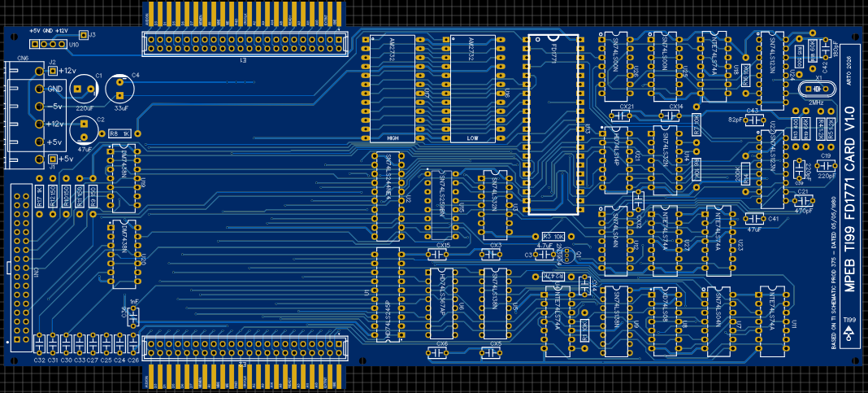Click the HD74LS245P chip U1

click(x=388, y=295)
